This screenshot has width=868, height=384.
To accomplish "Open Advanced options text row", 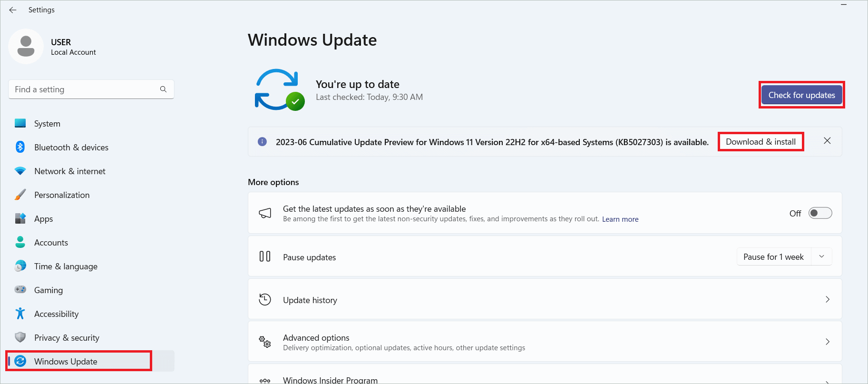I will [545, 342].
